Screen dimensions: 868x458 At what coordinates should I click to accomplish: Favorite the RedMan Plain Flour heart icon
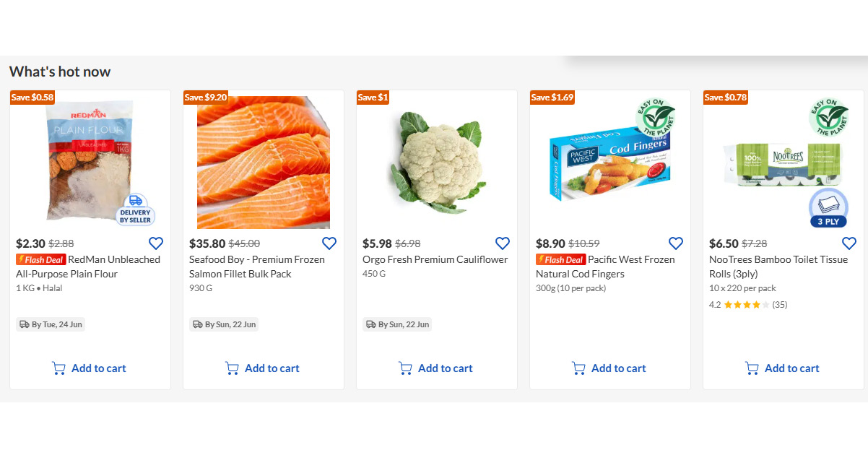coord(156,243)
